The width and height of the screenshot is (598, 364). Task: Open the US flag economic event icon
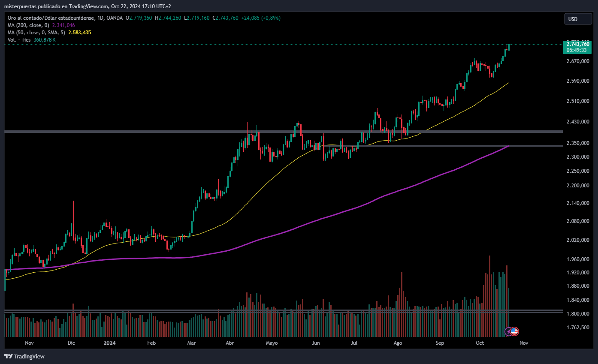(x=514, y=331)
